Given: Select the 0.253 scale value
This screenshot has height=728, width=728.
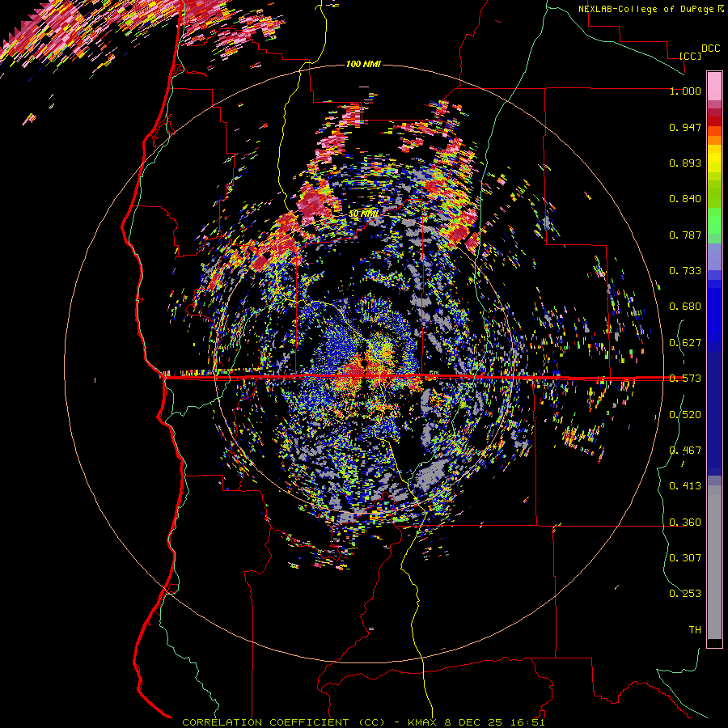Looking at the screenshot, I should pyautogui.click(x=685, y=594).
